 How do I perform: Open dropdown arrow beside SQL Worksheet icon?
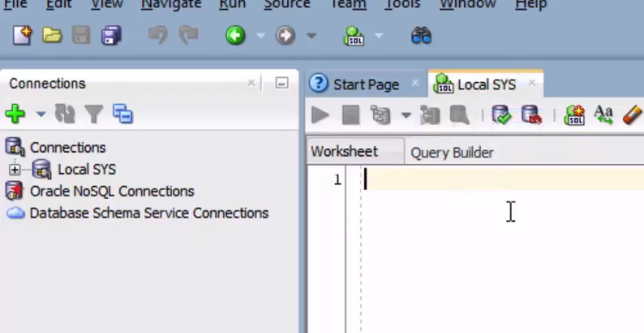coord(379,37)
